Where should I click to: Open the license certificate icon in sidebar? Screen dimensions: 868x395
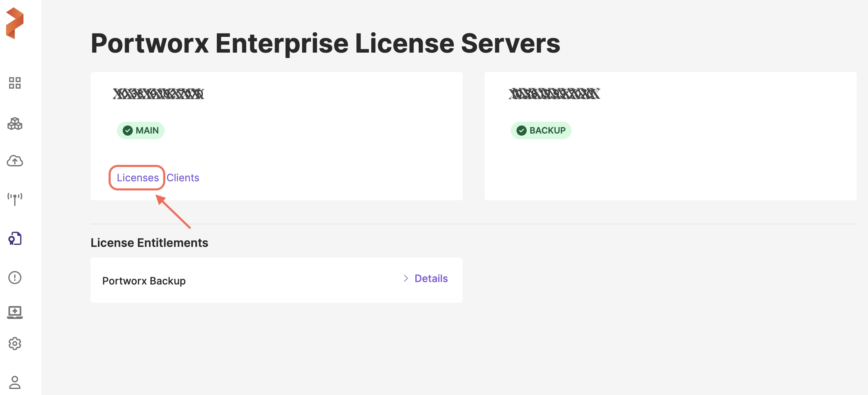(x=15, y=239)
